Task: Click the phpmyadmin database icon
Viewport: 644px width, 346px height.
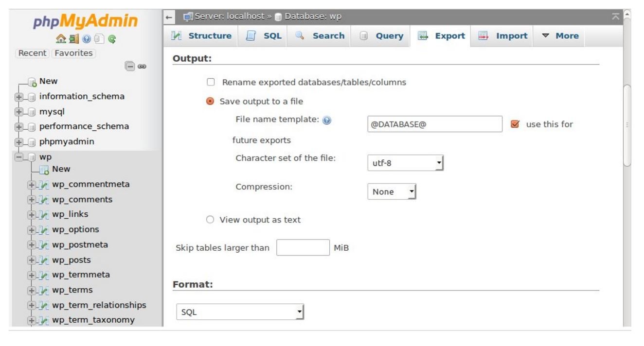Action: pyautogui.click(x=32, y=142)
